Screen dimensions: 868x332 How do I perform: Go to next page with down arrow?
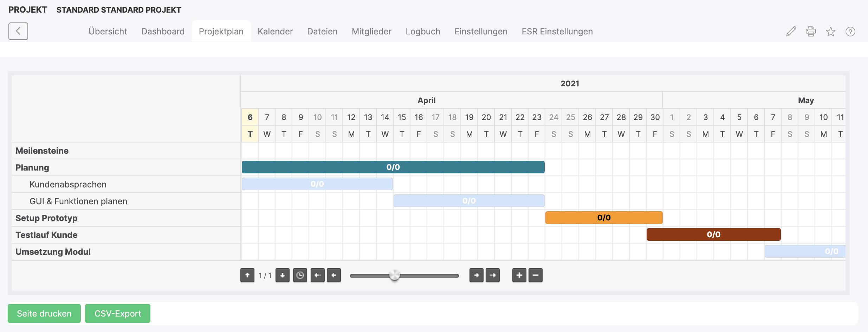tap(282, 275)
